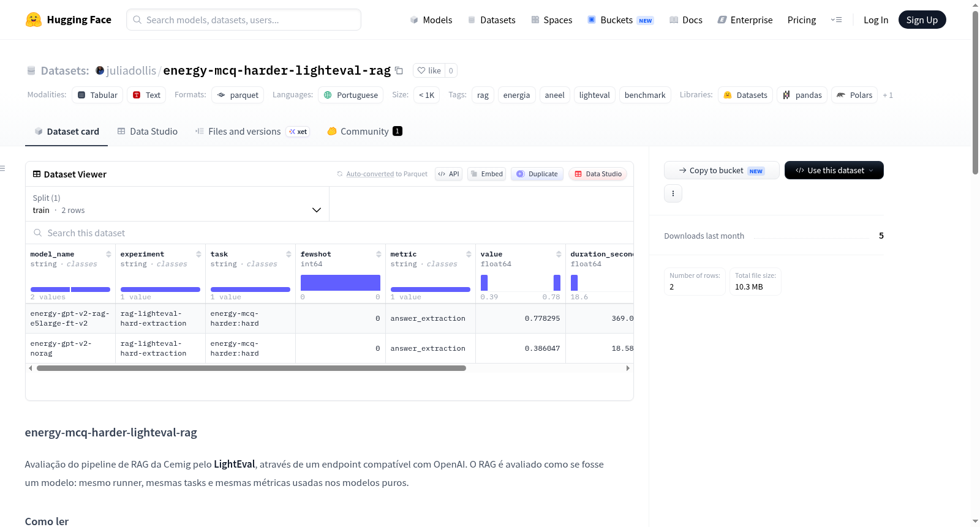
Task: Click the heart like button
Action: click(x=429, y=70)
